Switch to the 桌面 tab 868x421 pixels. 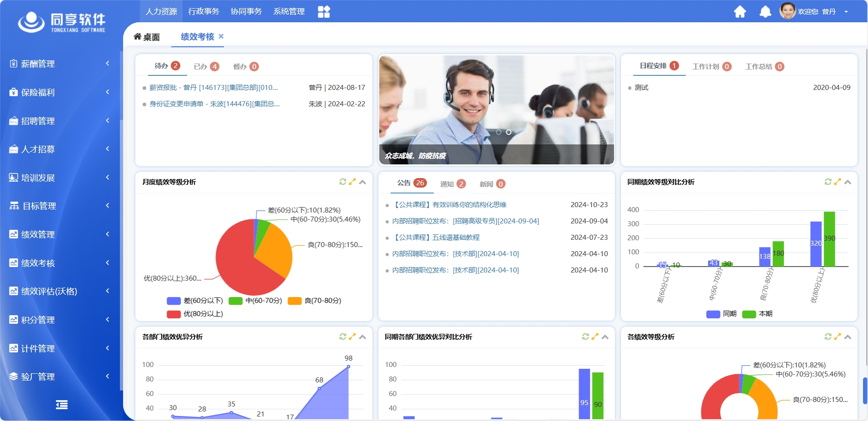[147, 37]
